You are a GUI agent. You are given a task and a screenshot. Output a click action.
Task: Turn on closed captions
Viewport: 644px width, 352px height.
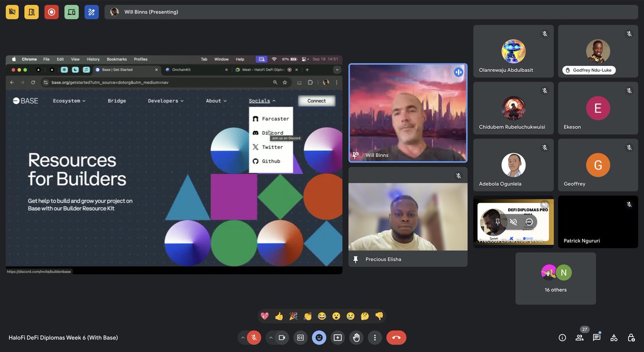click(x=301, y=338)
